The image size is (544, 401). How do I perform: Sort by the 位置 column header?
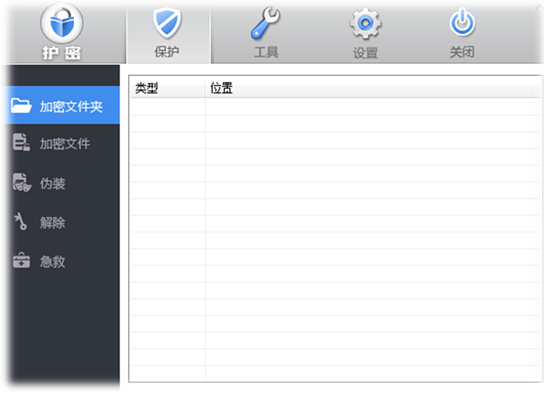pyautogui.click(x=373, y=88)
